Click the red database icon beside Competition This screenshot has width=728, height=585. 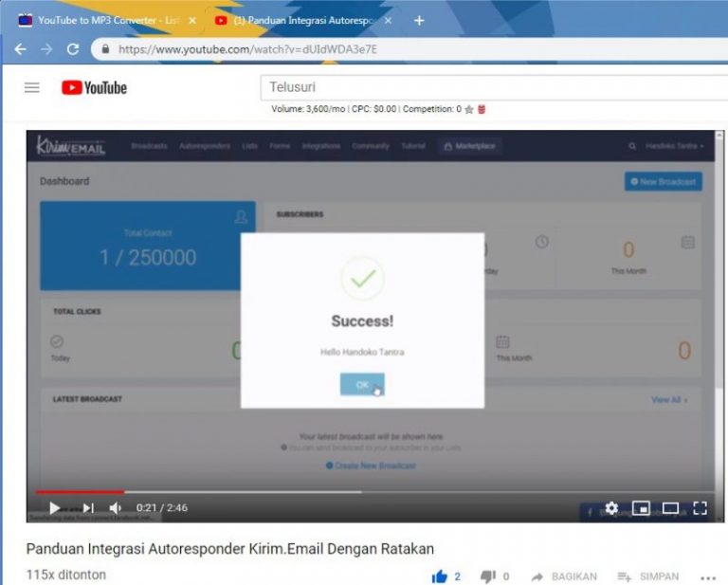tap(482, 110)
